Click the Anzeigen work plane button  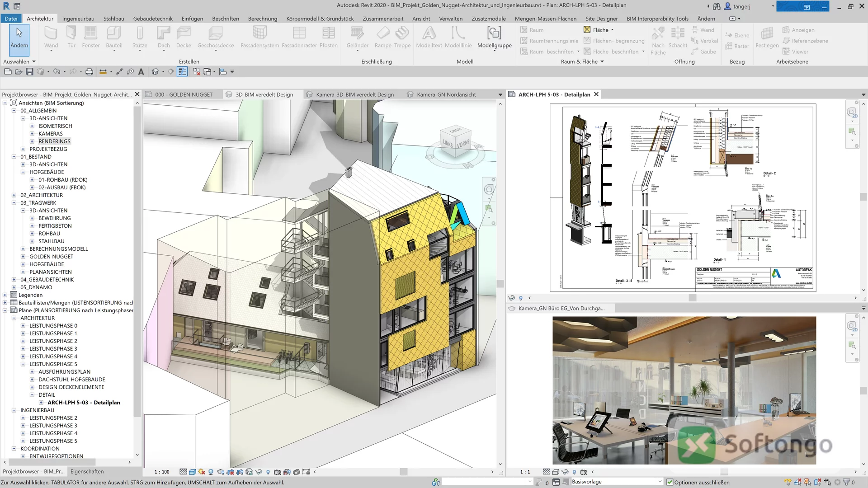tap(798, 30)
